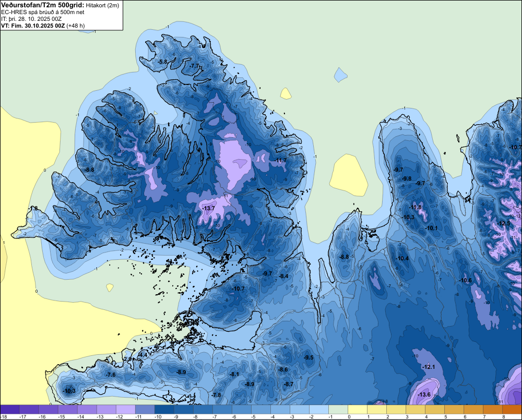522x420 pixels.
Task: Select the '-13.6' temperature value
Action: pos(424,395)
